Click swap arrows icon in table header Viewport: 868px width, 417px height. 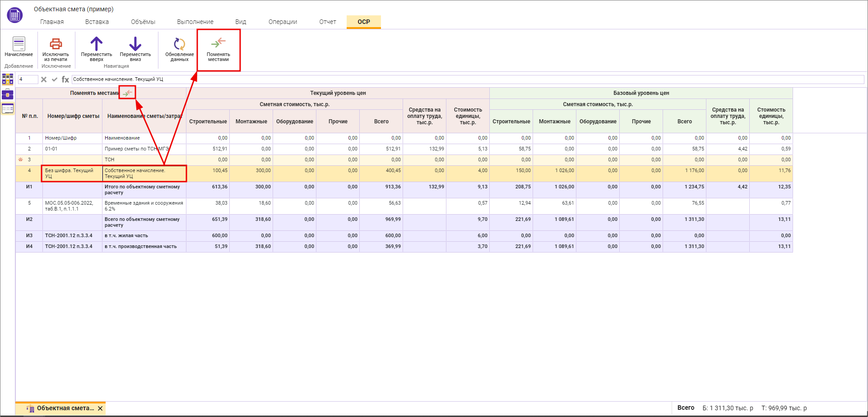(x=128, y=93)
